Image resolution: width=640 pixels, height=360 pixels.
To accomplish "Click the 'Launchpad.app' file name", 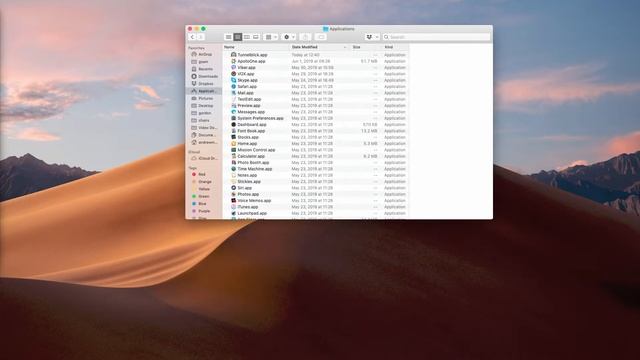I will (252, 213).
